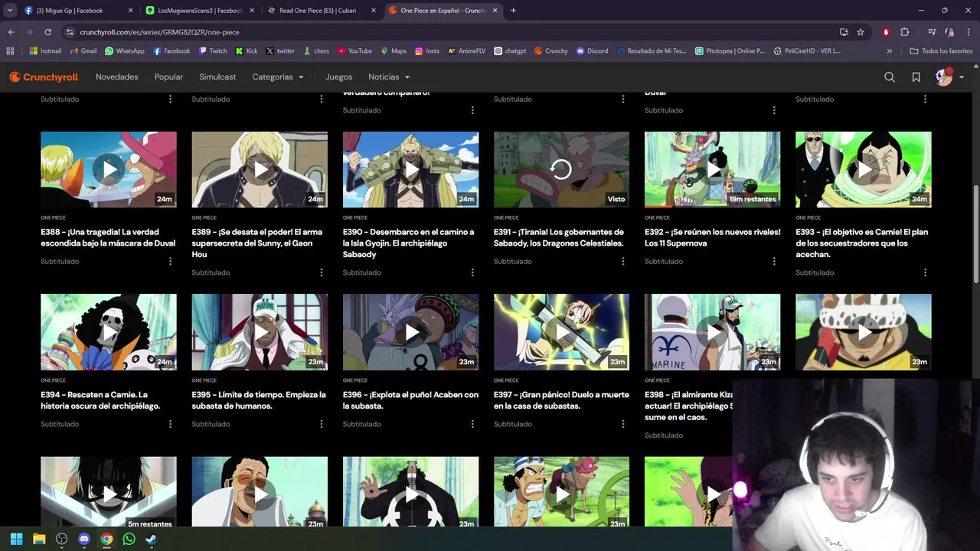
Task: Open Discord from the taskbar
Action: pos(84,539)
